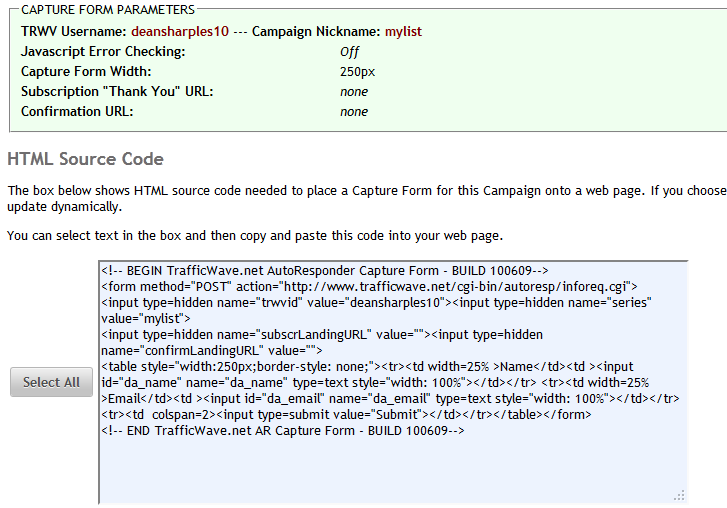
Task: Click the HTML Source Code heading
Action: coord(85,159)
